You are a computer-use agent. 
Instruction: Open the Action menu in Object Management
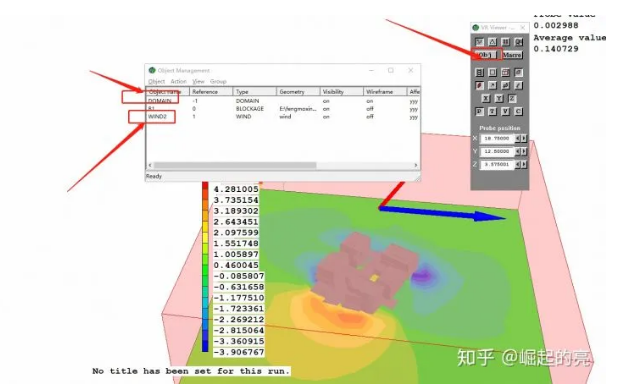tap(178, 81)
